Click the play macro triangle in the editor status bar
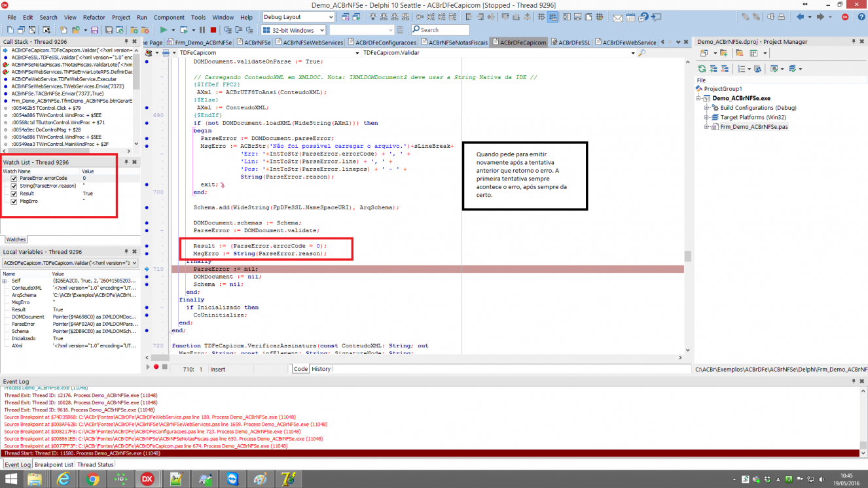Viewport: 868px width, 488px height. tap(148, 368)
